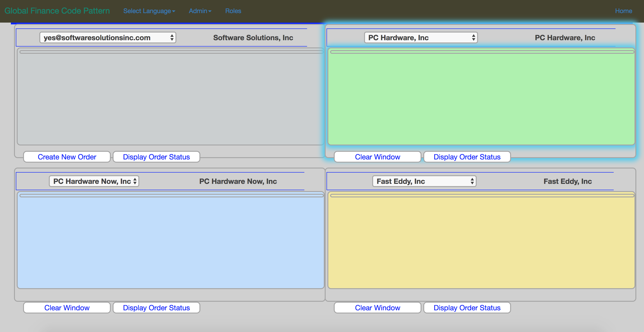The width and height of the screenshot is (644, 332).
Task: Clear Window in the PC Hardware, Inc panel
Action: click(377, 157)
